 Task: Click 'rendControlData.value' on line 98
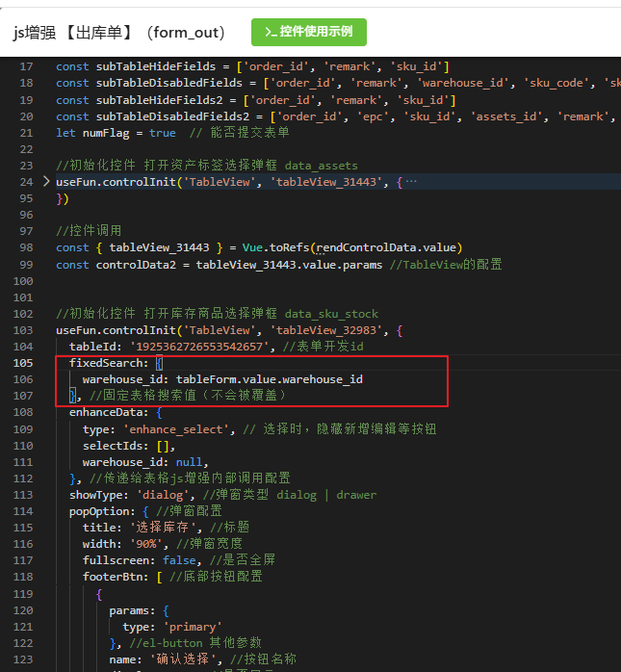pos(386,247)
